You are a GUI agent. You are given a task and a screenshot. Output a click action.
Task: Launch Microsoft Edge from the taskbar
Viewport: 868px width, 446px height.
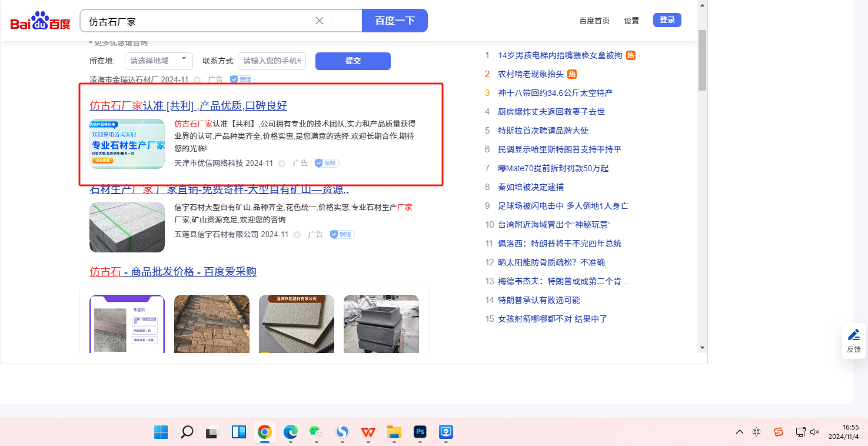(x=291, y=432)
